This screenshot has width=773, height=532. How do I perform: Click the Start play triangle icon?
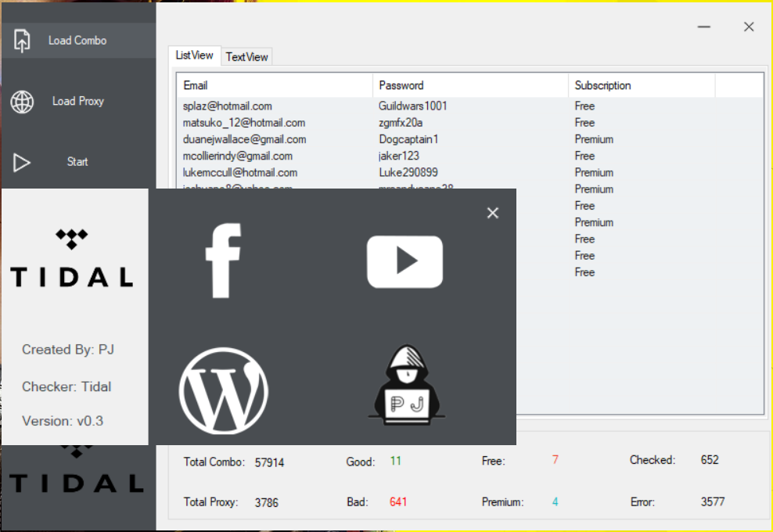pos(22,162)
